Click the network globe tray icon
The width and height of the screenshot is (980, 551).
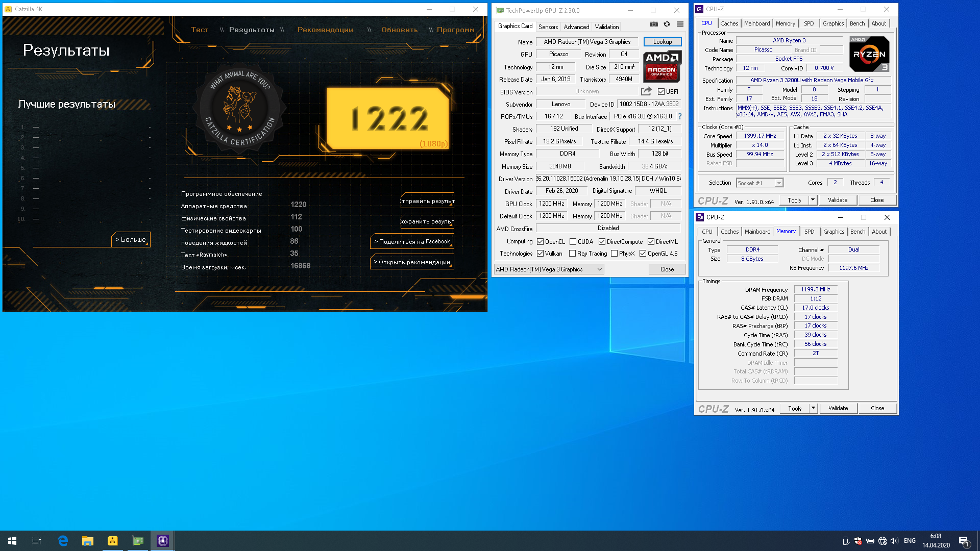coord(883,541)
